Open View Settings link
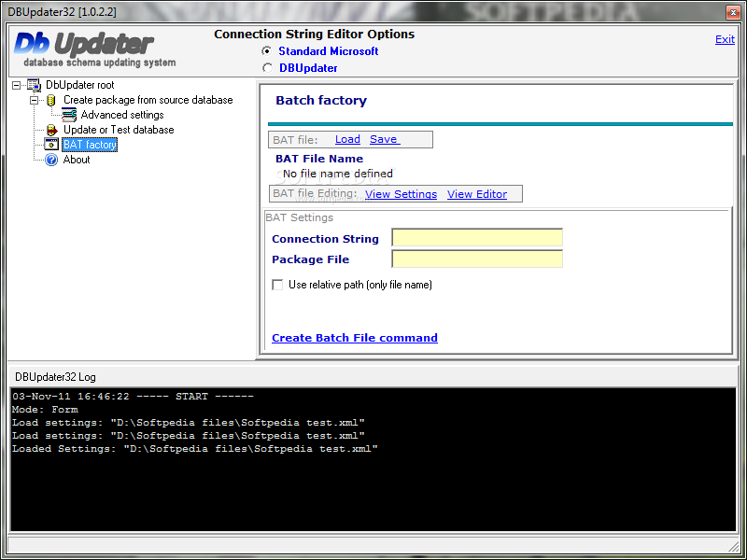Image resolution: width=747 pixels, height=560 pixels. click(x=401, y=194)
